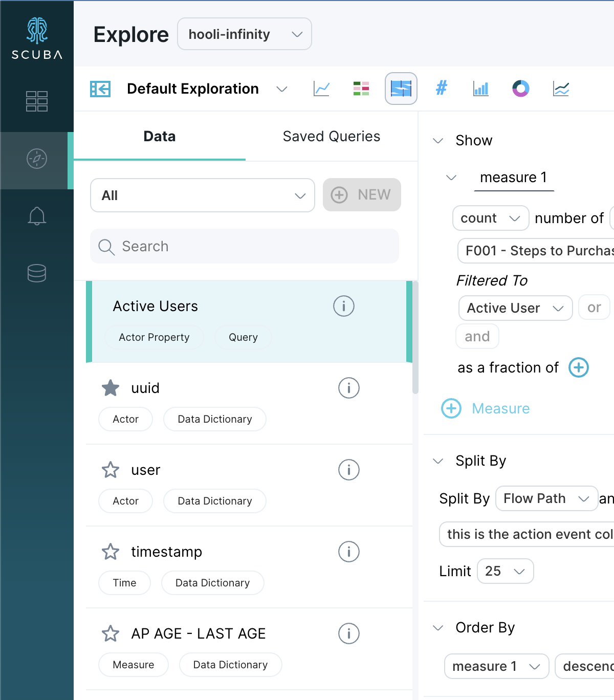This screenshot has height=700, width=614.
Task: Click the 'or' filter button
Action: tap(594, 308)
